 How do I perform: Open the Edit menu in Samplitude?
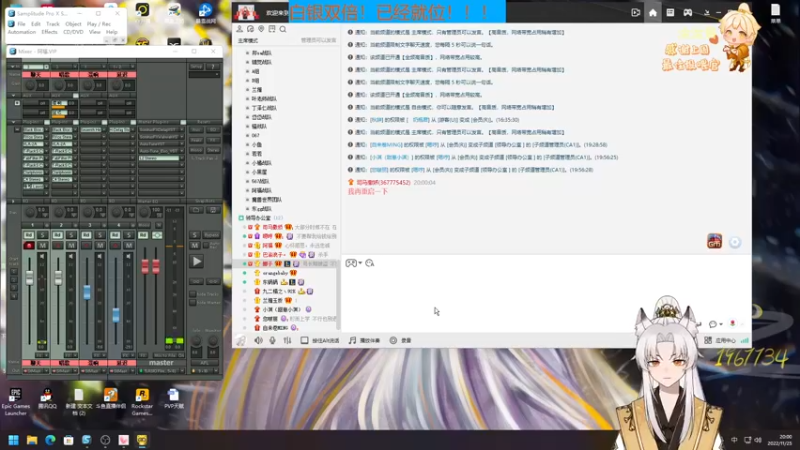pos(36,24)
